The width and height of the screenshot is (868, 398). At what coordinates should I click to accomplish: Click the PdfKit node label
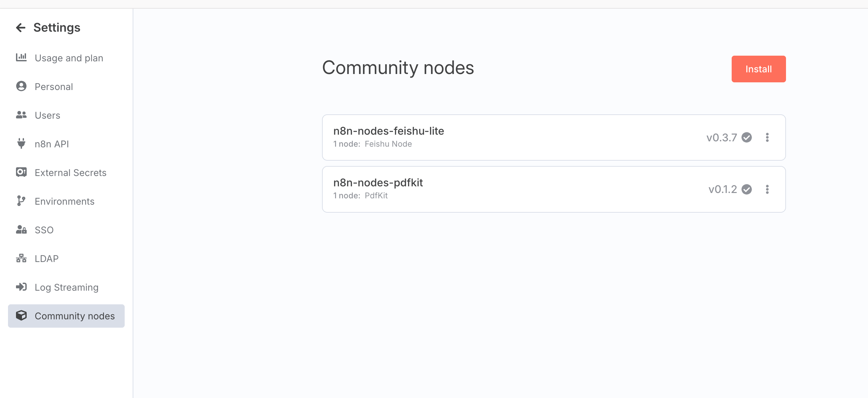tap(376, 195)
